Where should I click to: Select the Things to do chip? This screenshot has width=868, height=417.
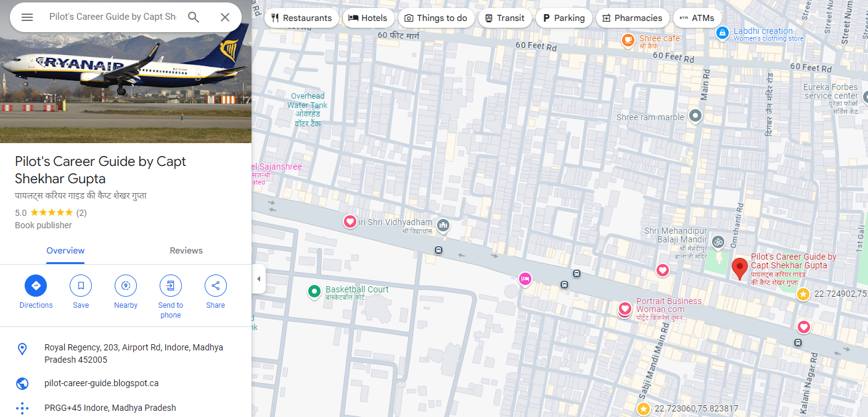436,18
